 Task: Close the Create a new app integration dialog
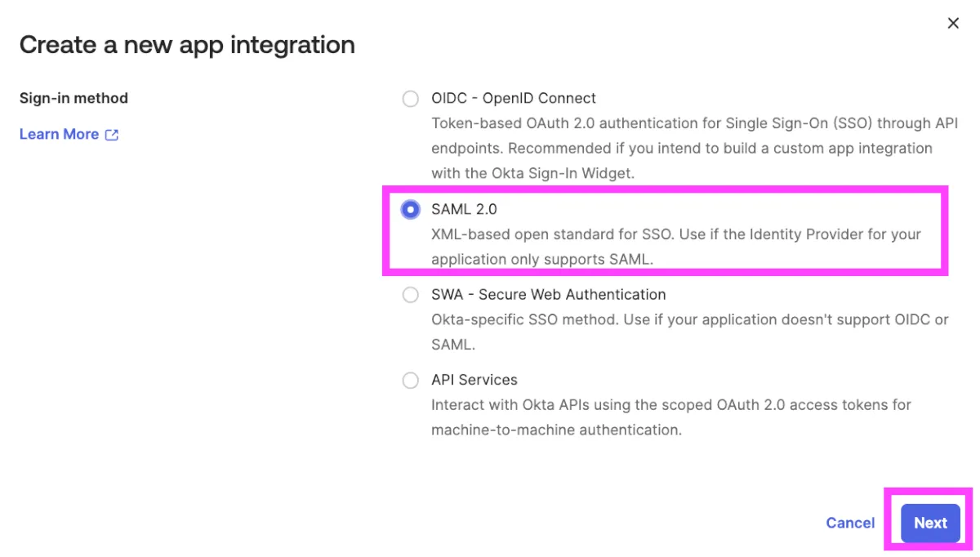pos(952,24)
